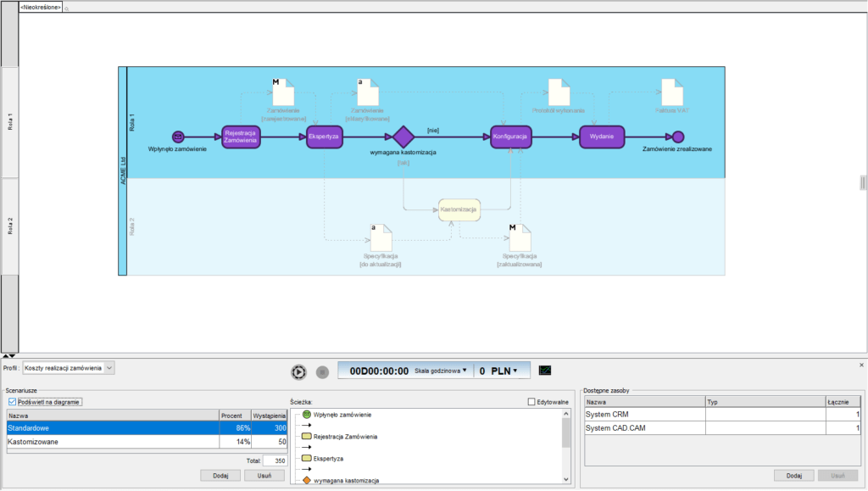Screen dimensions: 868x491
Task: Click the 'Wpłynęło zamówienie' text in path list
Action: pos(342,415)
